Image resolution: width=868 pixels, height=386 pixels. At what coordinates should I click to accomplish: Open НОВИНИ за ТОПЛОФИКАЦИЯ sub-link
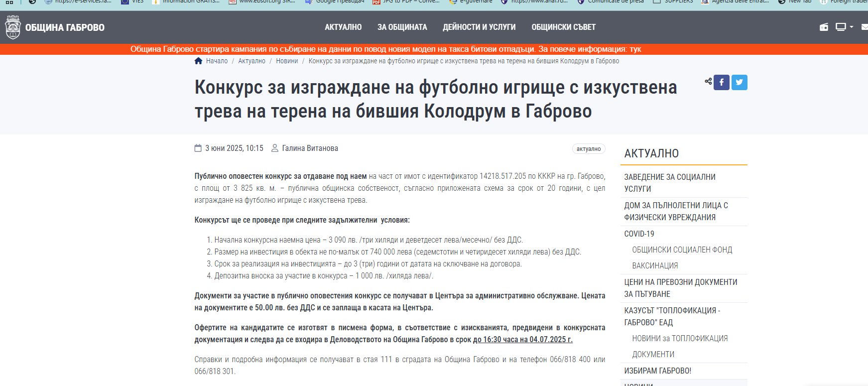pos(680,338)
